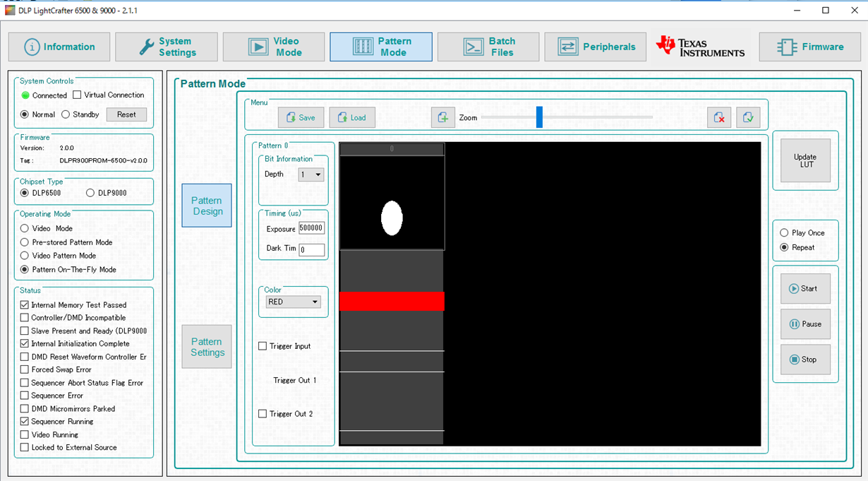This screenshot has width=868, height=481.
Task: Click the delete pattern red X icon
Action: coord(719,117)
